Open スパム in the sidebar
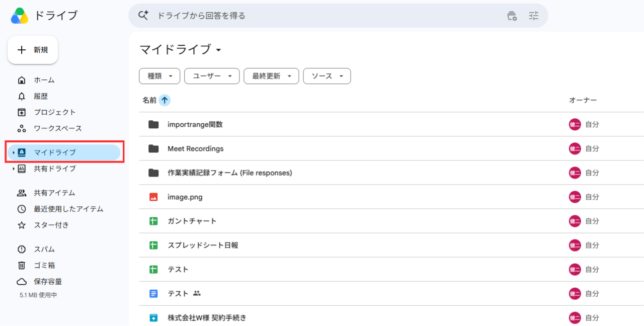This screenshot has height=326, width=644. [x=44, y=249]
